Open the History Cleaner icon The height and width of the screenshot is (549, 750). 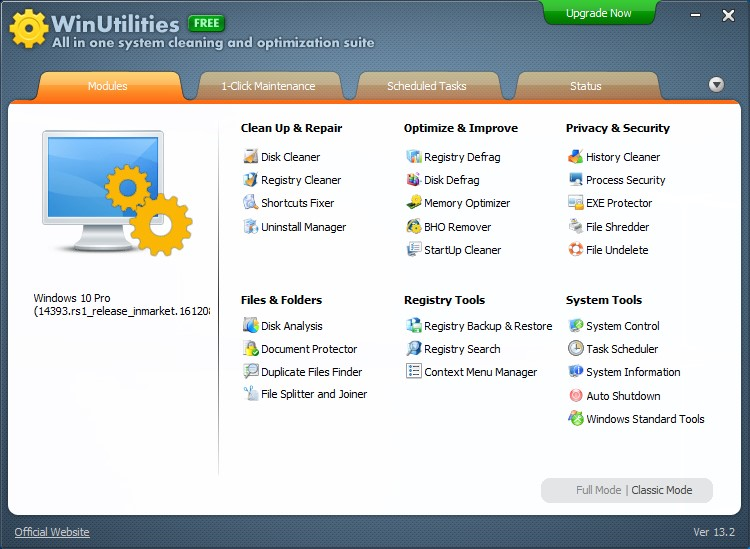(576, 156)
